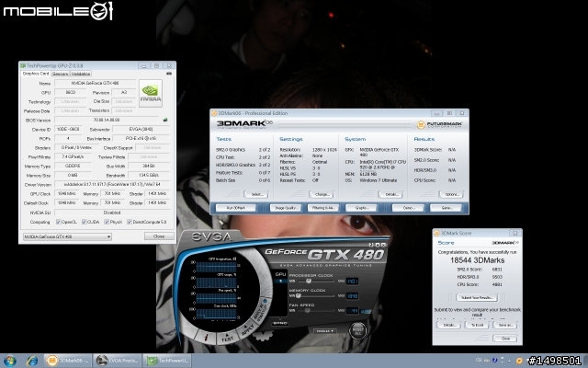The height and width of the screenshot is (368, 588).
Task: Click the orange tray icon in system tray
Action: coord(519,361)
